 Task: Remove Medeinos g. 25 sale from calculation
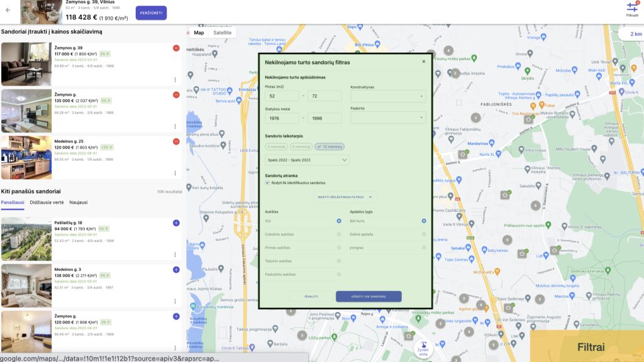point(175,141)
